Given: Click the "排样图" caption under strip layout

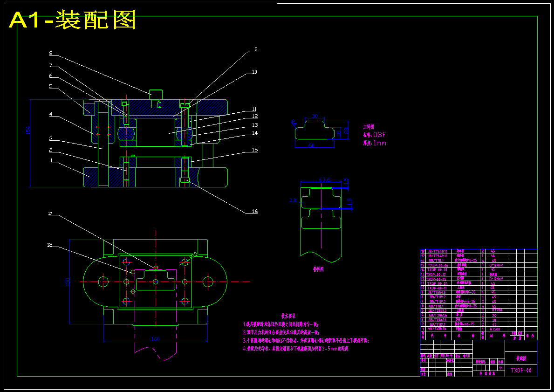Looking at the screenshot, I should (x=318, y=269).
